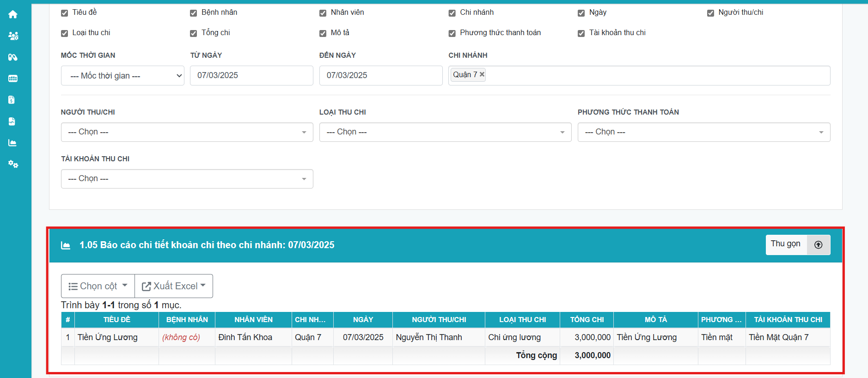This screenshot has height=378, width=868.
Task: Disable the Người thu/chi column checkbox
Action: tap(710, 13)
